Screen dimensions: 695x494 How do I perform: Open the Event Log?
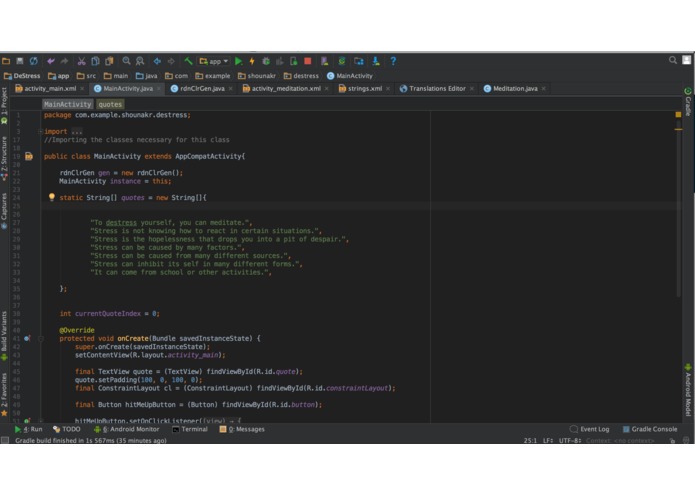(x=590, y=429)
